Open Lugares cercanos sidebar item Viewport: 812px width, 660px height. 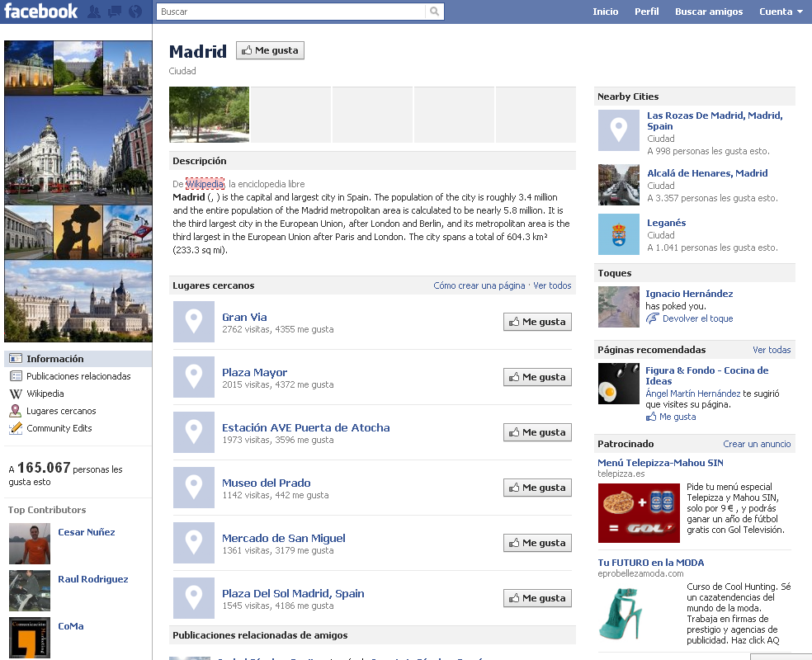61,411
